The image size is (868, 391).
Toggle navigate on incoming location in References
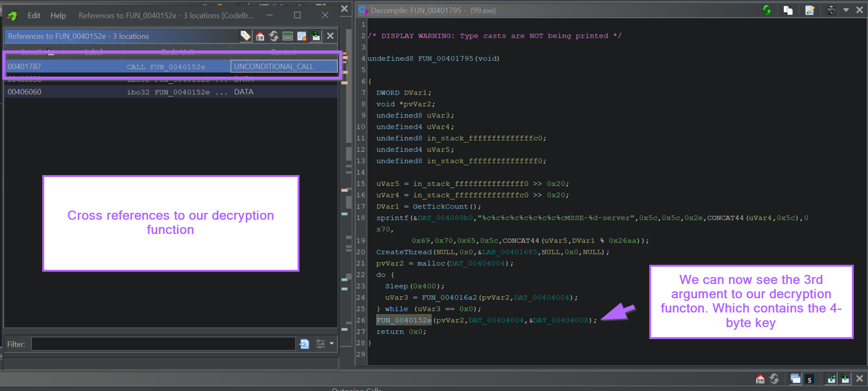pyautogui.click(x=316, y=36)
